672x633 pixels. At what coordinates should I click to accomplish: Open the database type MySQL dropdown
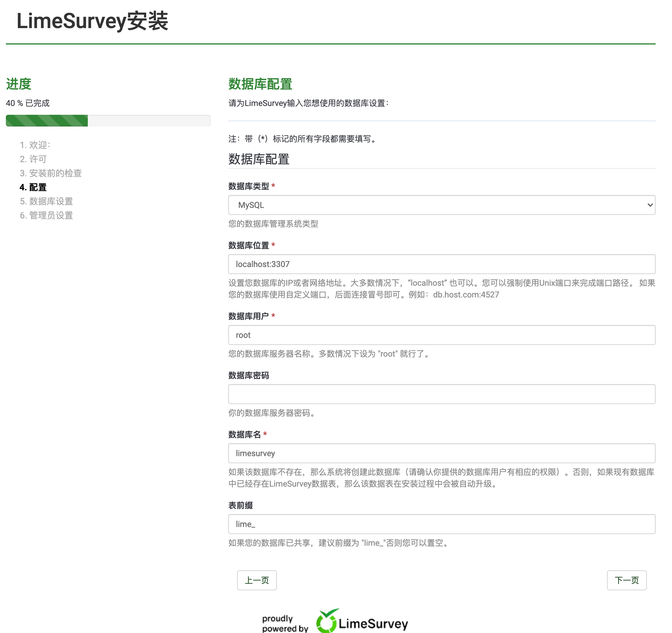click(441, 205)
